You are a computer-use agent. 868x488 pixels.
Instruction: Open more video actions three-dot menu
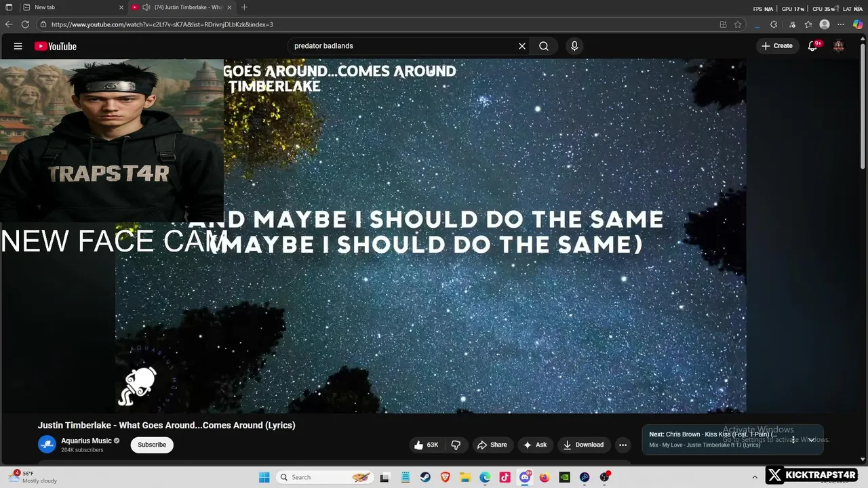[x=623, y=445]
